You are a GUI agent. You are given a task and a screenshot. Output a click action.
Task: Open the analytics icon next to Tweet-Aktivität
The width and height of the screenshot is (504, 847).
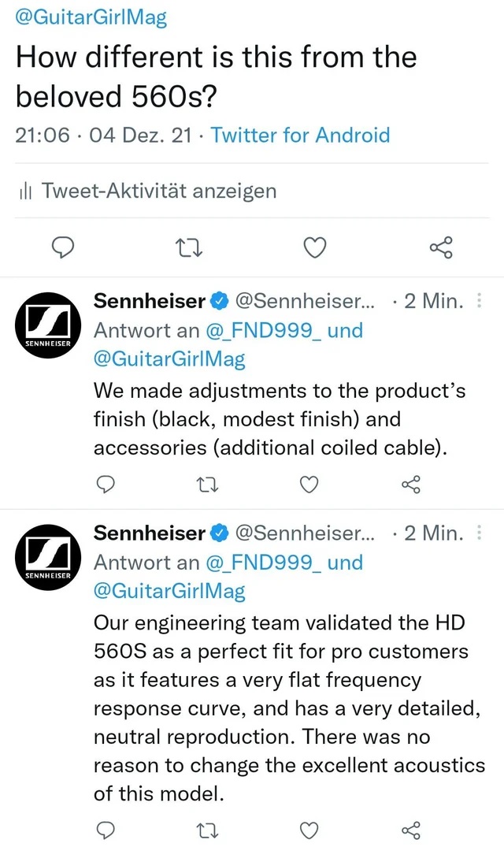pos(24,191)
